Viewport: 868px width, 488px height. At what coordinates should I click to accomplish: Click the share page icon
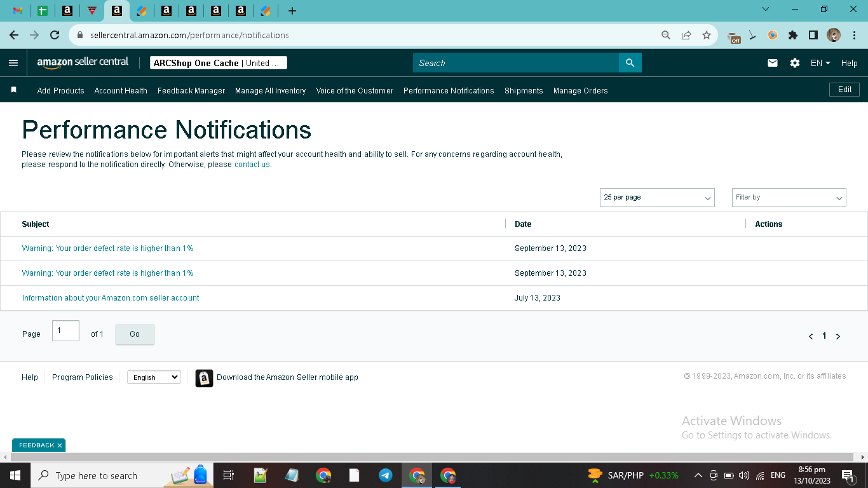686,35
